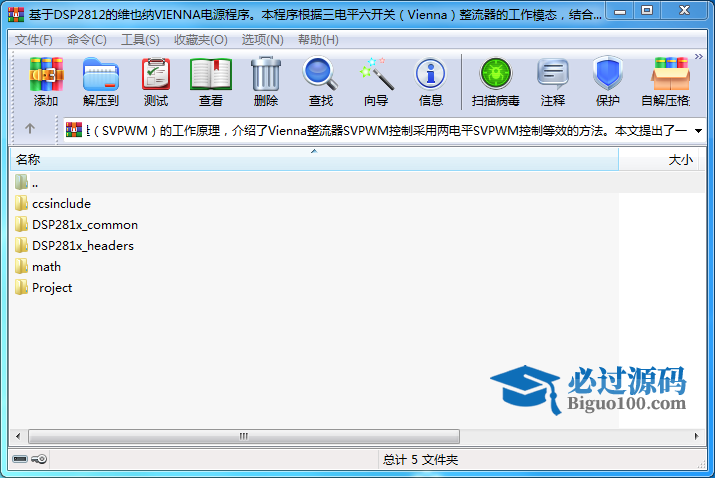Open the Favorites (收藏夹) menu
Image resolution: width=715 pixels, height=478 pixels.
[x=201, y=40]
